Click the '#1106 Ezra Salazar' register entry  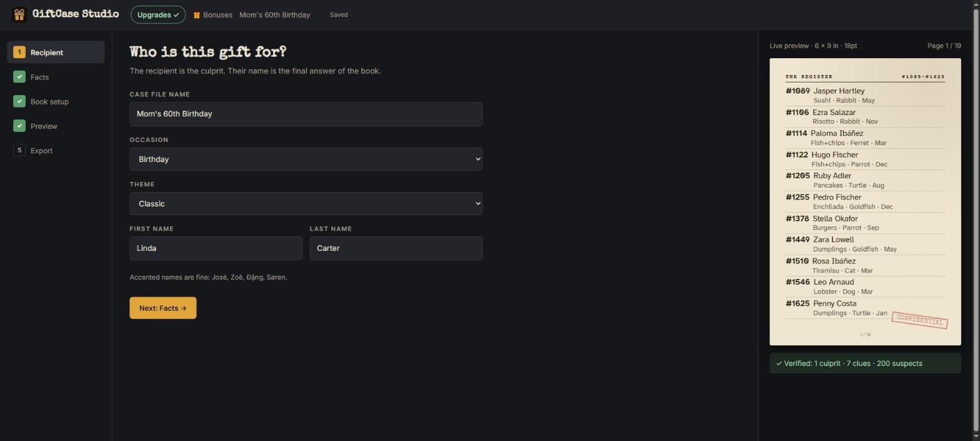865,116
